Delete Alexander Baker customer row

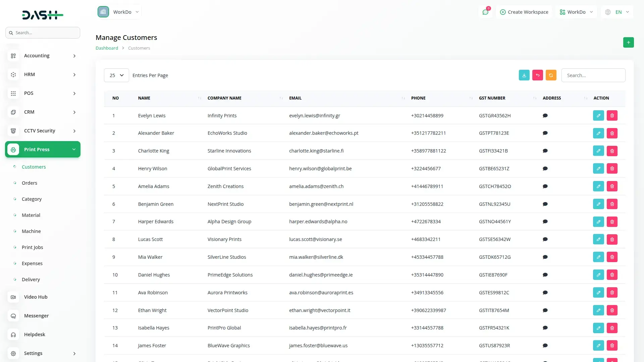[x=612, y=133]
